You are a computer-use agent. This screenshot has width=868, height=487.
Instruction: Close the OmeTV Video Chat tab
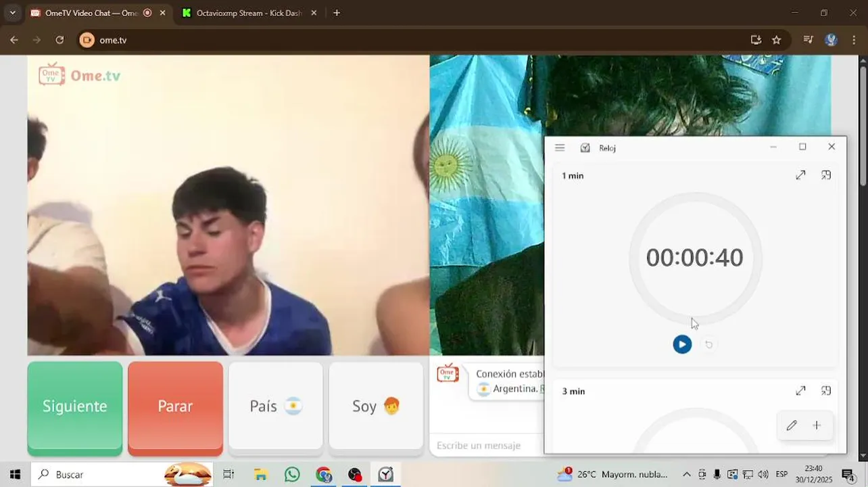(x=162, y=13)
